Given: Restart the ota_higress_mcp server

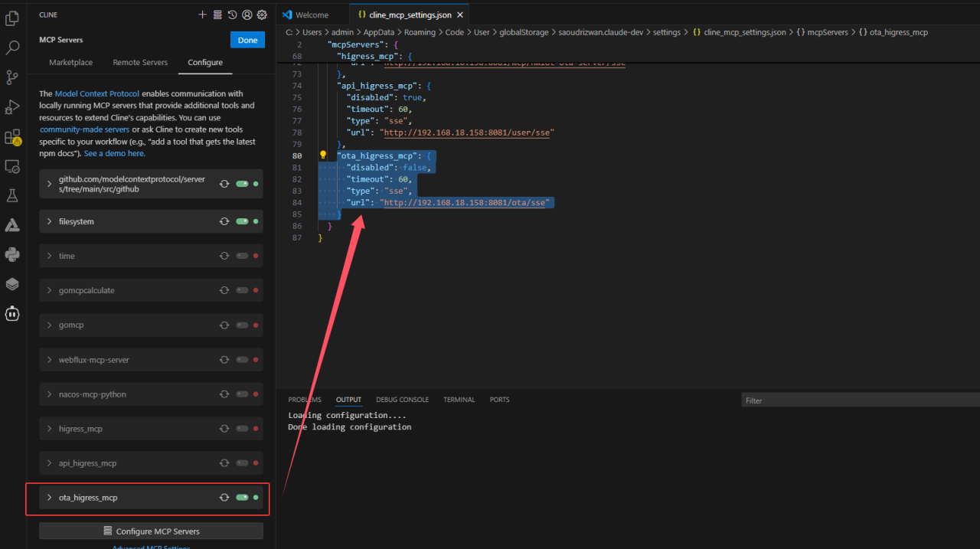Looking at the screenshot, I should pyautogui.click(x=224, y=498).
